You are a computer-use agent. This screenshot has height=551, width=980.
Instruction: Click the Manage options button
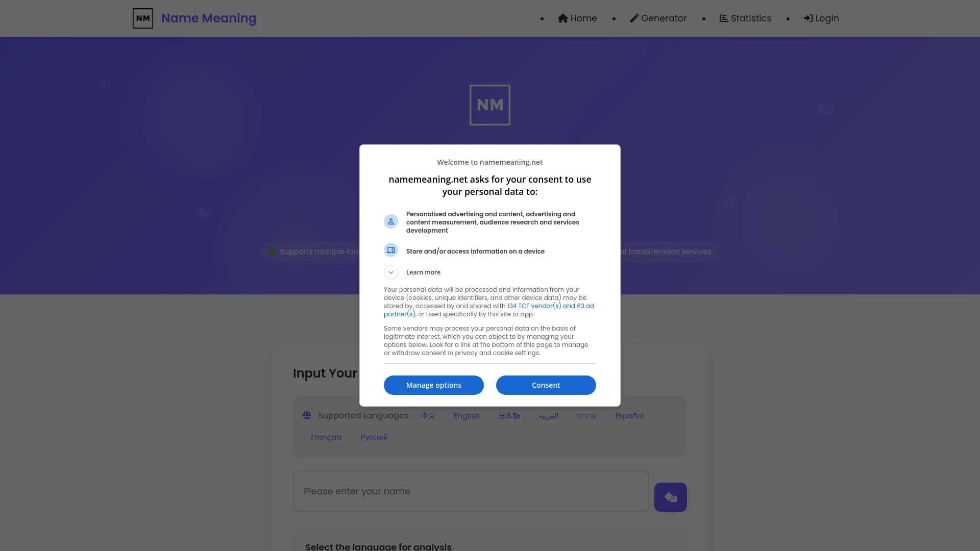point(434,385)
